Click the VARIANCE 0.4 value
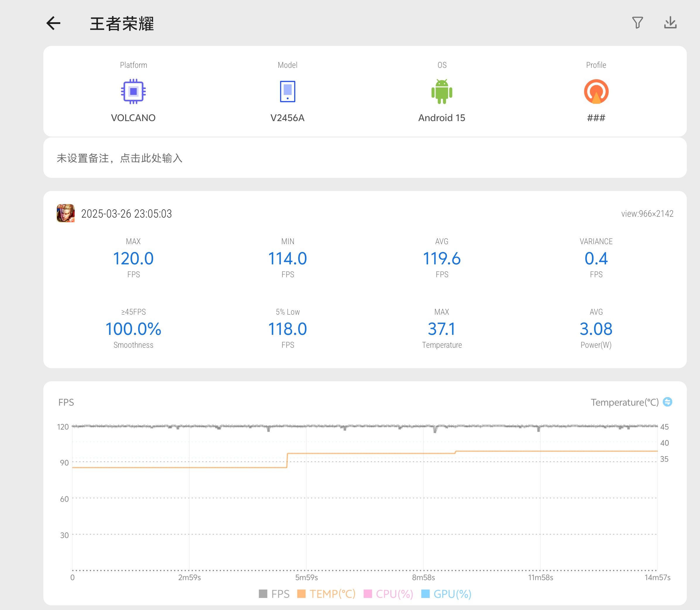Viewport: 700px width, 610px height. 596,259
